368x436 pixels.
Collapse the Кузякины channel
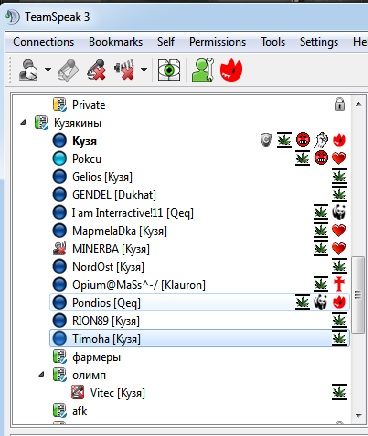(23, 123)
